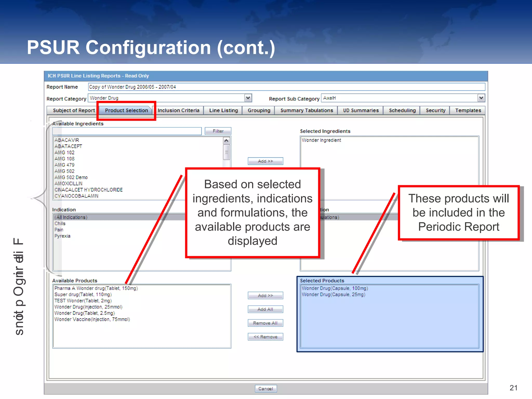The image size is (532, 399).
Task: Open the Report Category dropdown arrow
Action: tap(248, 98)
